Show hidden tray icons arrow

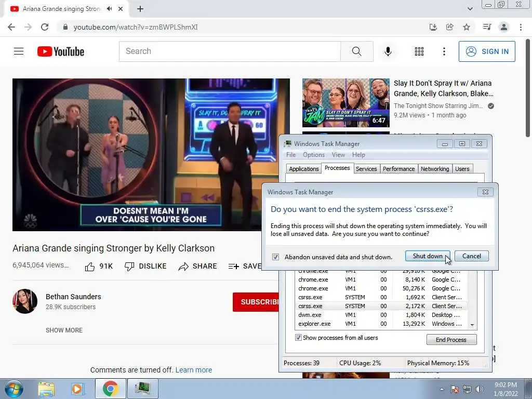pos(442,389)
